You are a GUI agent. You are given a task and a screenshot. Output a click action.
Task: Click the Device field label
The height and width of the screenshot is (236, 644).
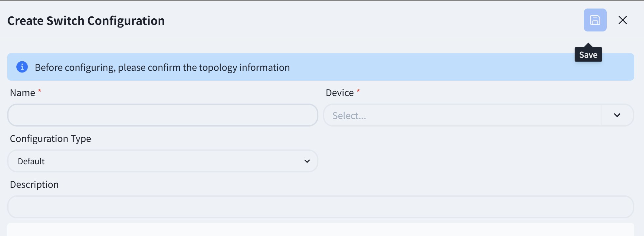pos(339,93)
